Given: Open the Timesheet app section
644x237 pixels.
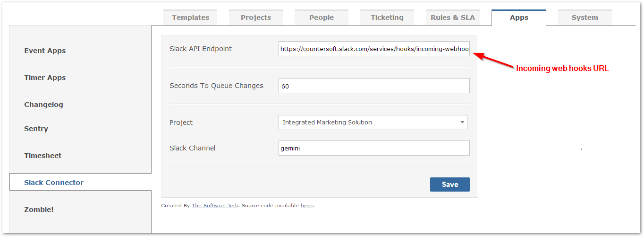Looking at the screenshot, I should point(43,156).
